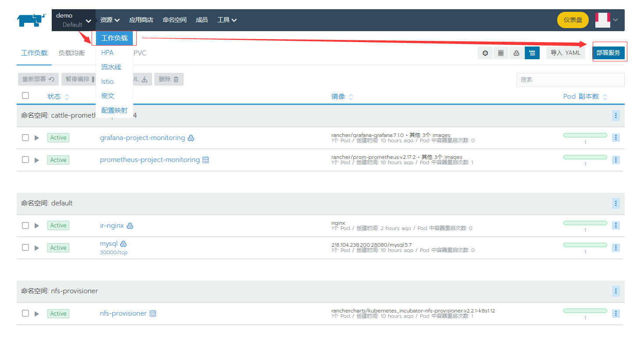Check the ir-nginx row checkbox
Viewport: 644px width, 345px height.
tap(25, 225)
